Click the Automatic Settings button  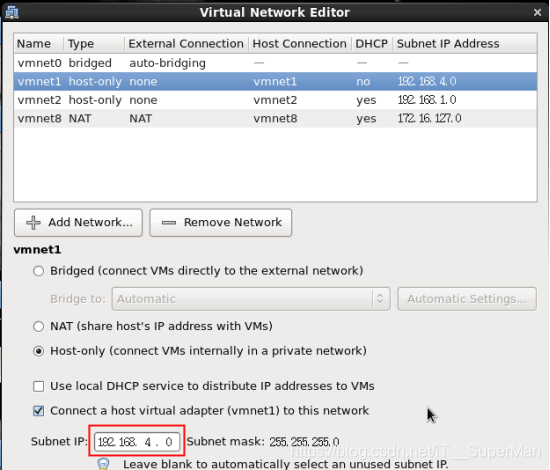467,299
